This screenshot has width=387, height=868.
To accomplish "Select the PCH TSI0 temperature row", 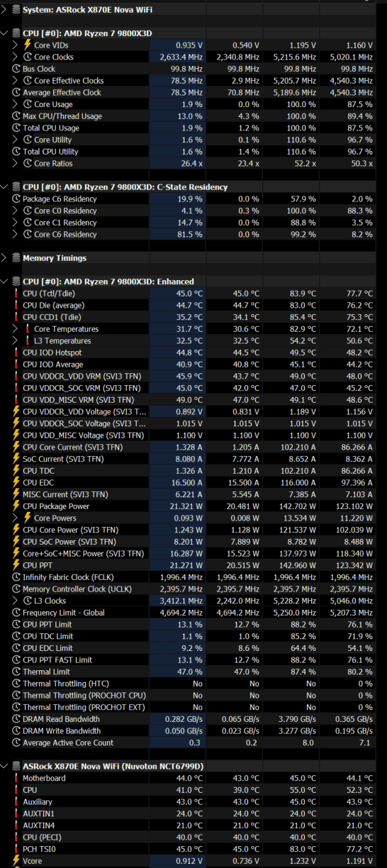I will click(193, 849).
